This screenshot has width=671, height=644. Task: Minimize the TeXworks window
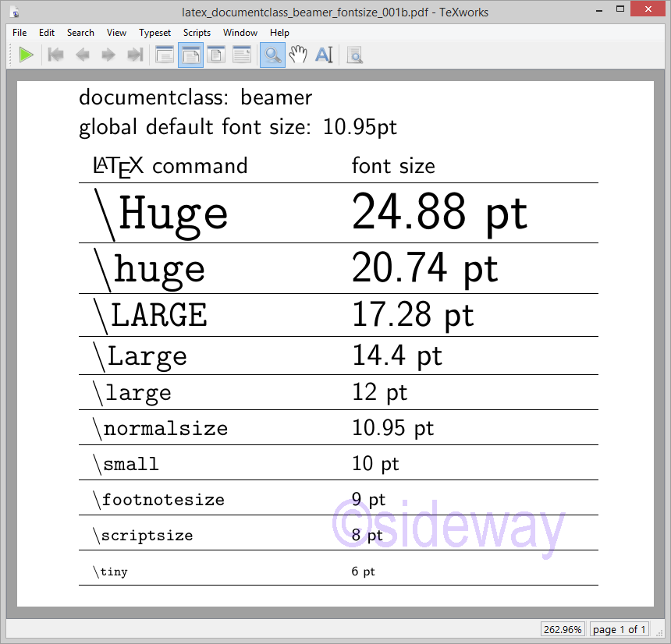coord(599,9)
